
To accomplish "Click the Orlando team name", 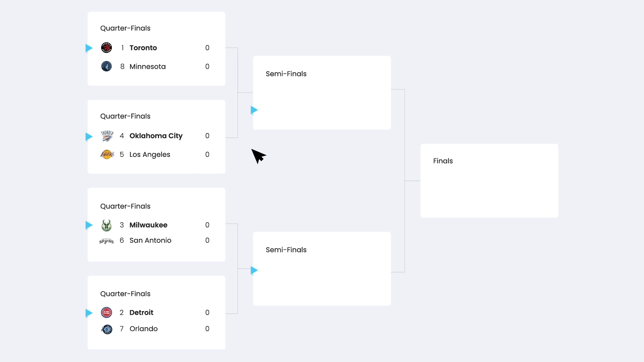I will tap(144, 329).
